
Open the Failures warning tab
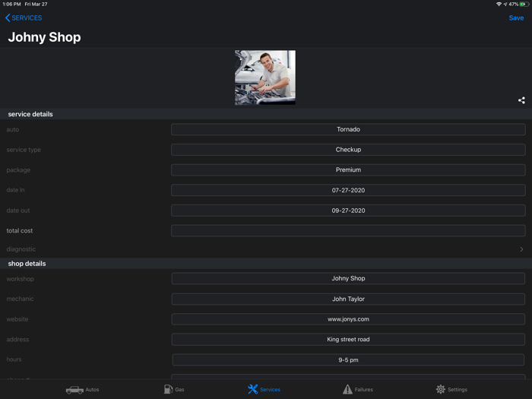[358, 389]
